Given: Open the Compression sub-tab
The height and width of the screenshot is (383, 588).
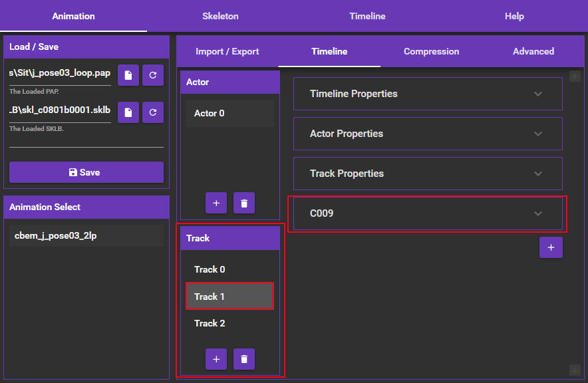Looking at the screenshot, I should (431, 51).
